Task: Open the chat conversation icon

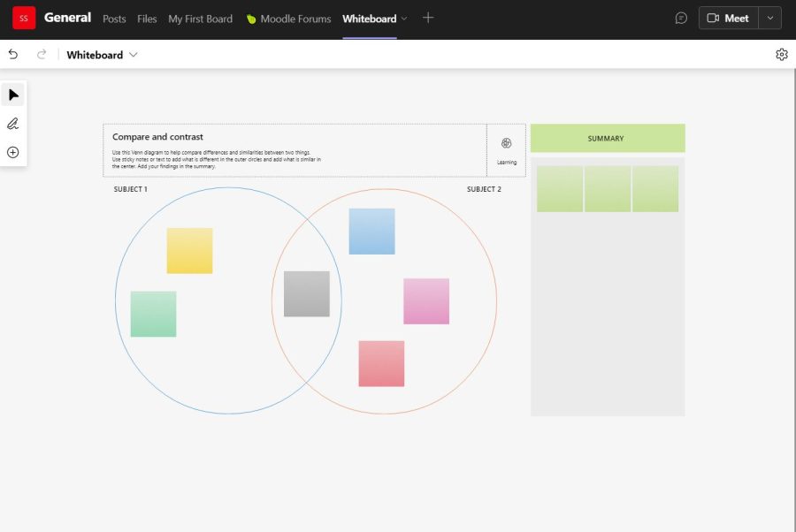Action: click(x=681, y=18)
